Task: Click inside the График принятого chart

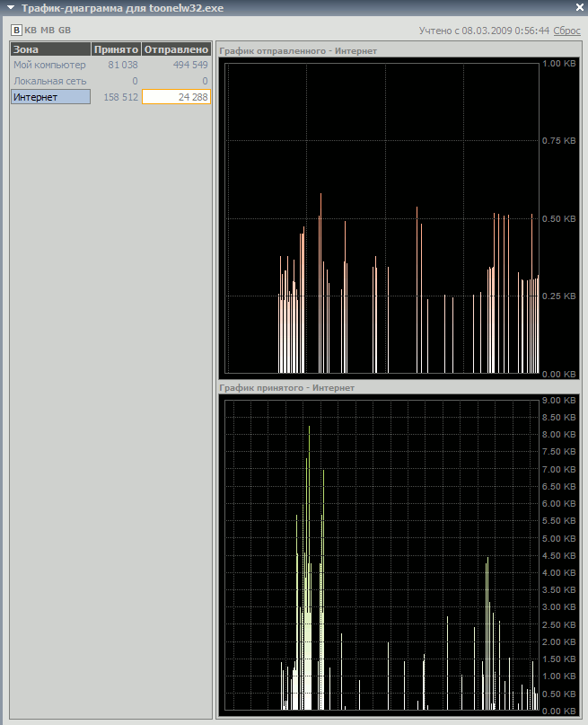Action: click(382, 553)
